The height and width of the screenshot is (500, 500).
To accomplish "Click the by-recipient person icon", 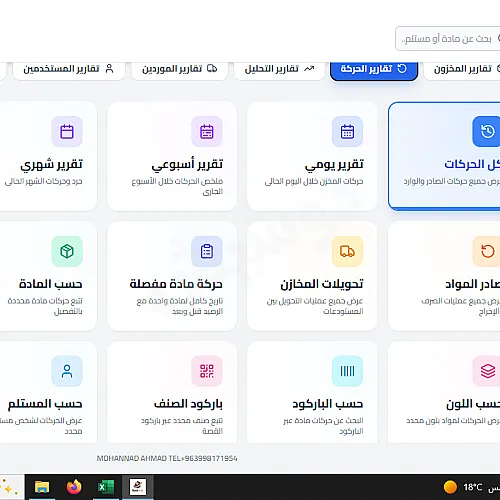I will click(x=67, y=371).
